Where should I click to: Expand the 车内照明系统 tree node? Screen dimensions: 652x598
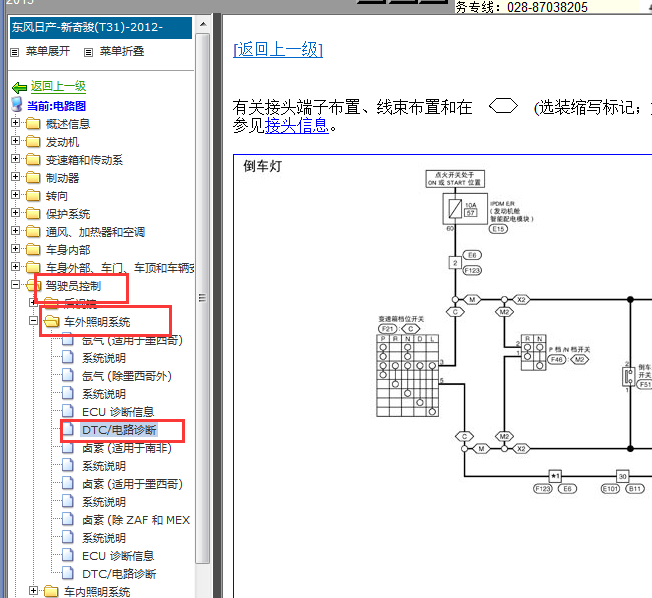33,591
